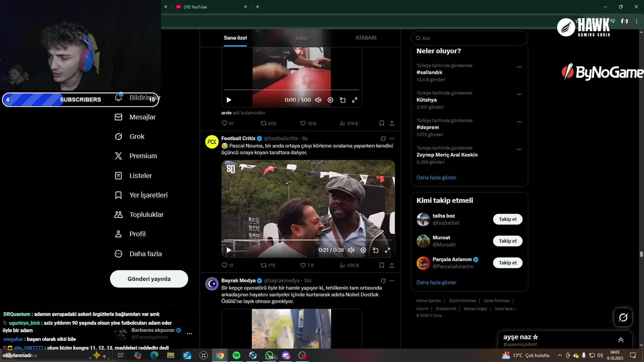Open Grok from the sidebar
Screen dimensions: 644x362
(130, 136)
